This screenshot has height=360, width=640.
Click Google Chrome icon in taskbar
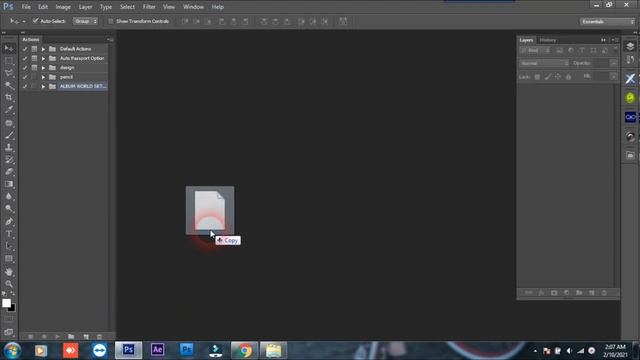click(x=244, y=350)
